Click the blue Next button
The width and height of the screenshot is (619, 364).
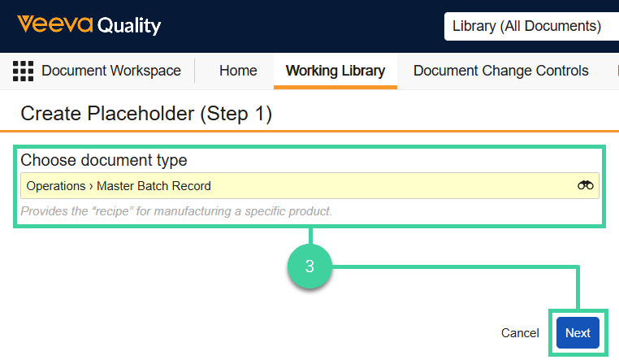[578, 333]
